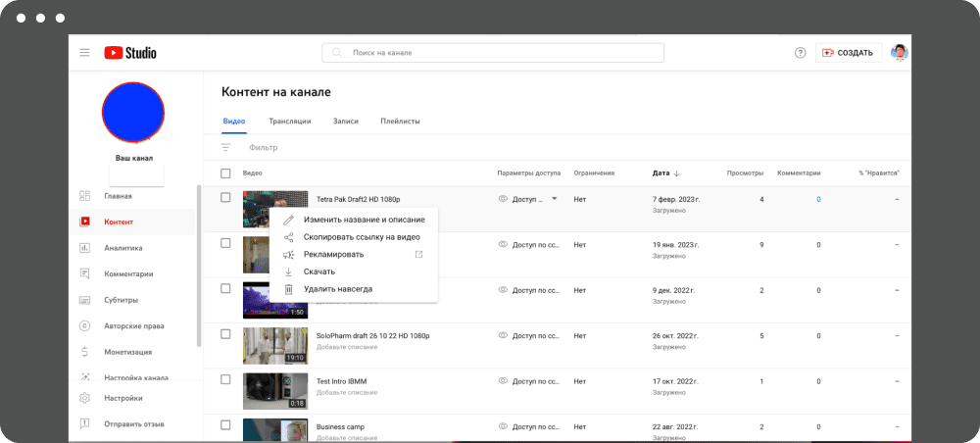The height and width of the screenshot is (443, 980).
Task: Click the Субтитры sidebar icon
Action: click(85, 300)
